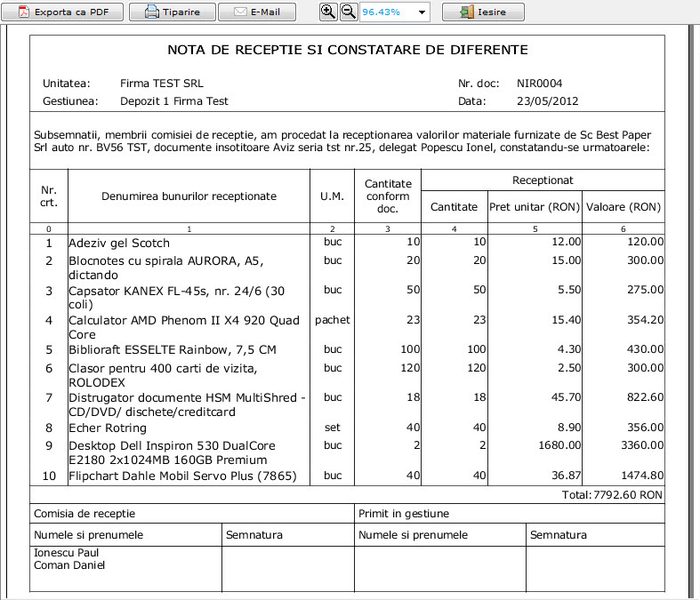Click the envelope icon on the E-Mail button
The image size is (700, 600).
point(241,12)
